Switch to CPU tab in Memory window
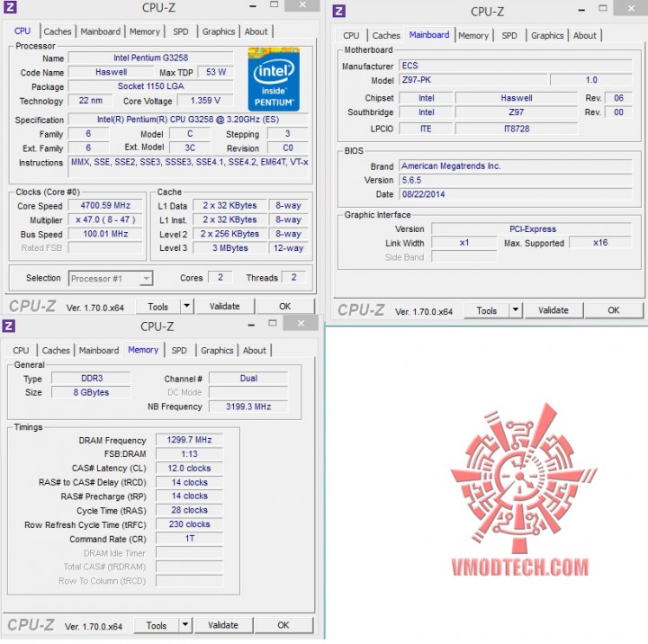The height and width of the screenshot is (644, 648). point(21,350)
